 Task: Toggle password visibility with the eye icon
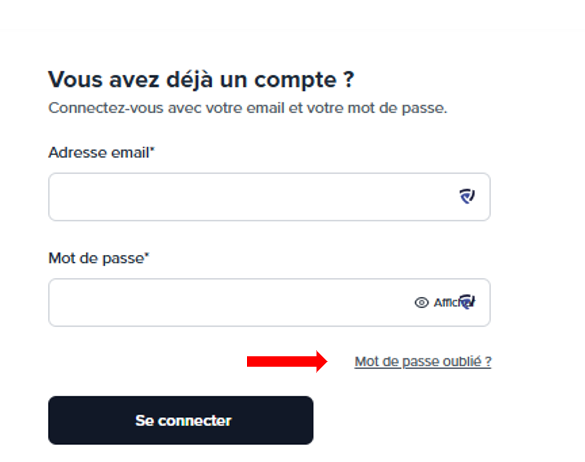422,302
